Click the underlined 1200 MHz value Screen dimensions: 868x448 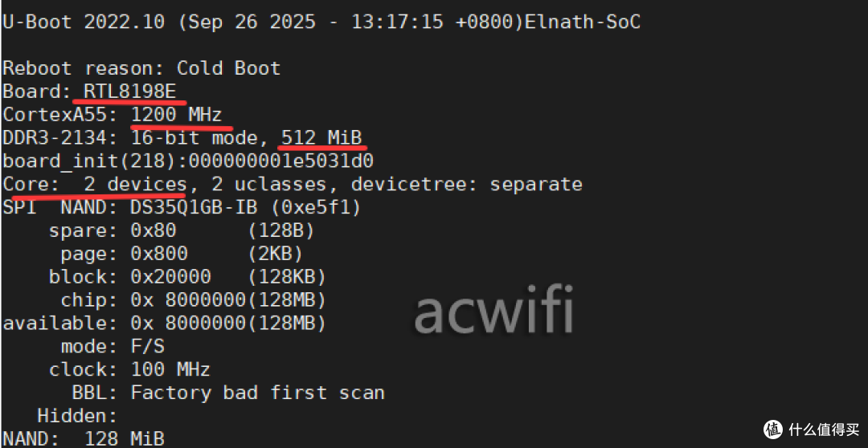(x=176, y=115)
